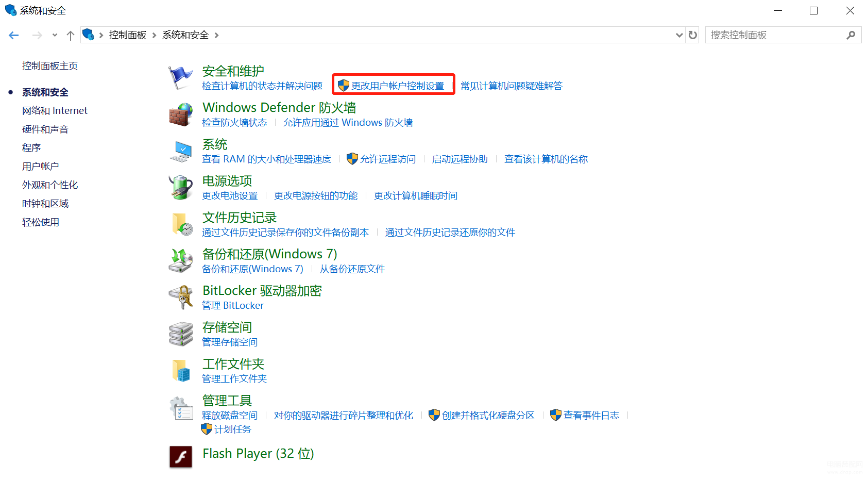Open 管理存储空间 link

230,342
